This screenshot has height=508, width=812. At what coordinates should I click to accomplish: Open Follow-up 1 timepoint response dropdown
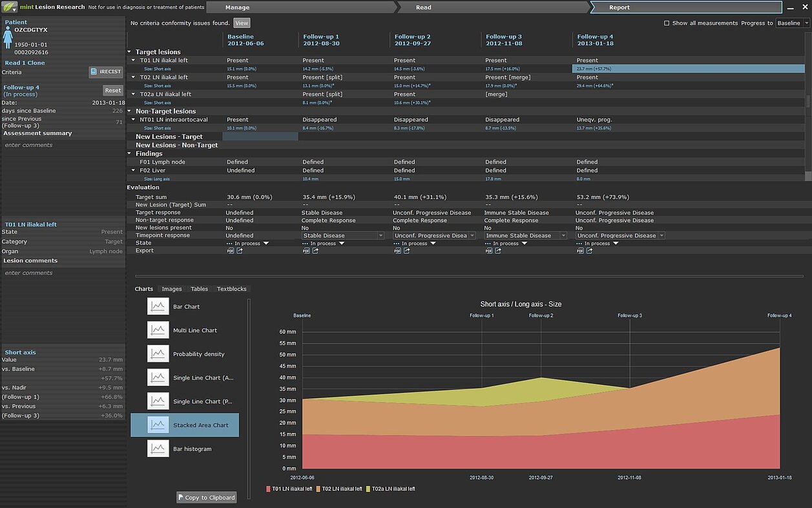(380, 236)
